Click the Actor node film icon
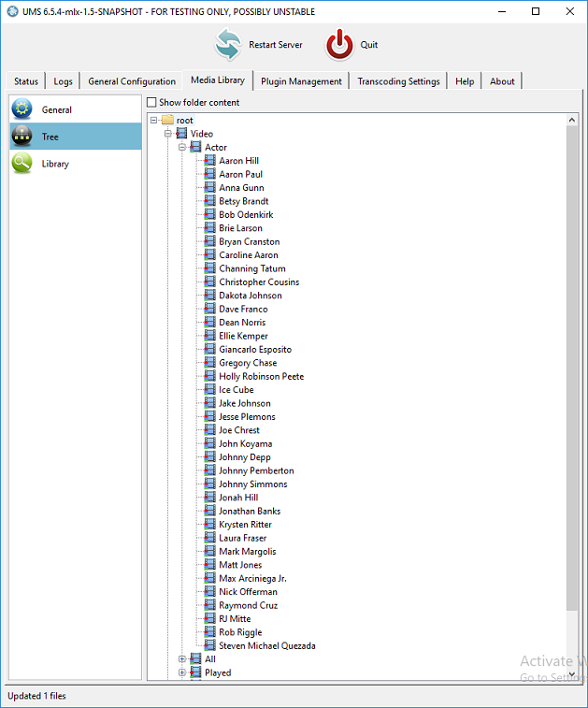 coord(196,147)
